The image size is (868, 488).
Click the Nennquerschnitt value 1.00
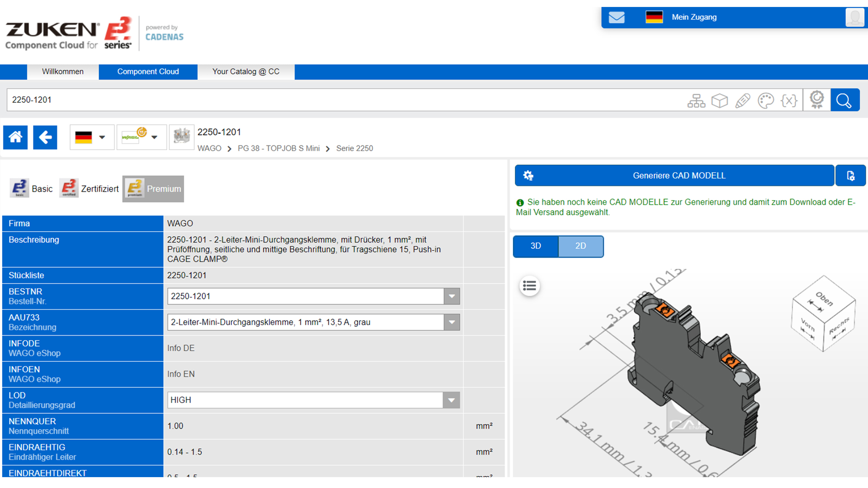[175, 426]
